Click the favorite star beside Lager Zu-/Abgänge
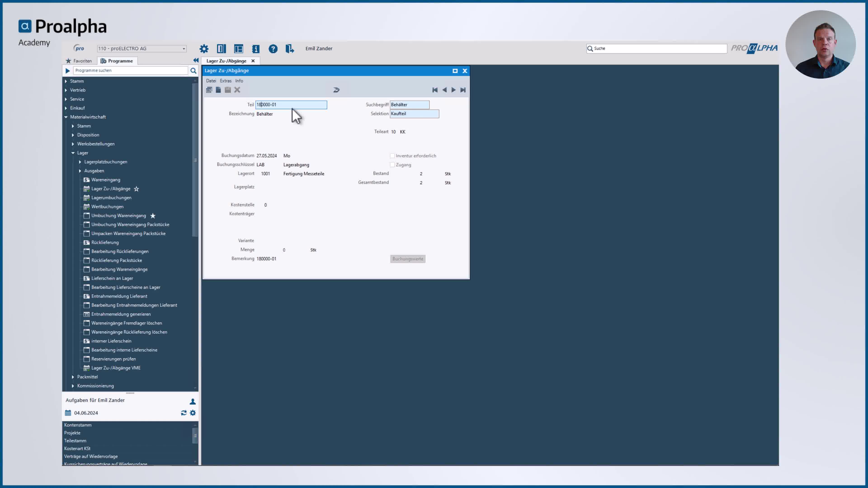868x488 pixels. click(x=137, y=189)
